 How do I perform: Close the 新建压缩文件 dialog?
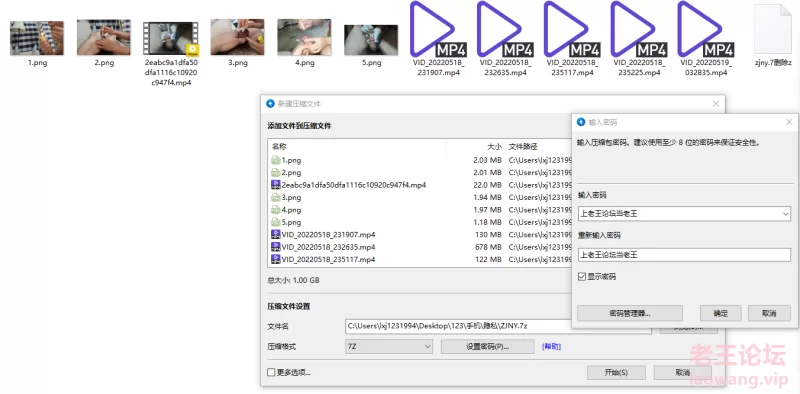pos(716,104)
